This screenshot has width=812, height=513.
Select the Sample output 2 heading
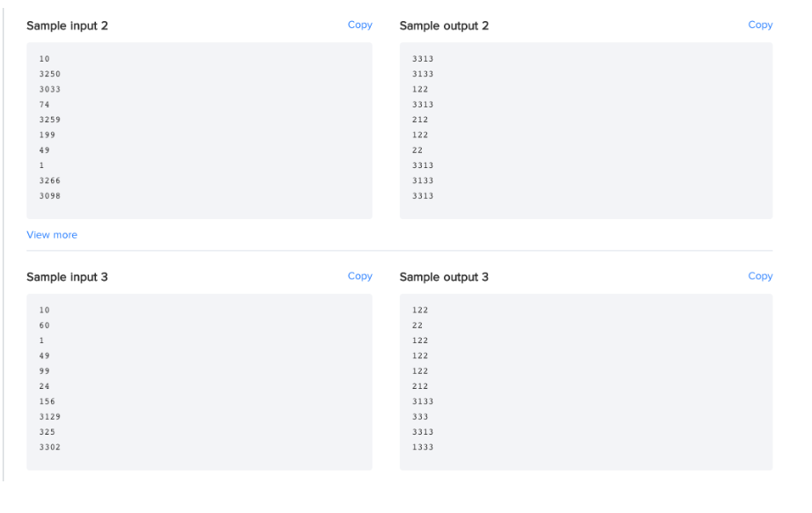click(444, 26)
